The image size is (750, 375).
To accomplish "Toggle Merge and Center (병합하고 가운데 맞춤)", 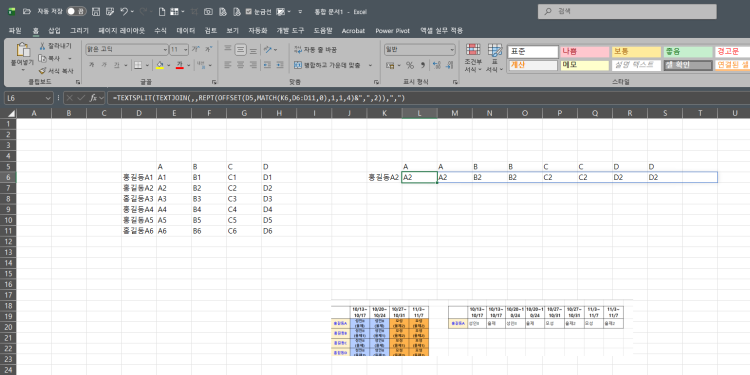I will [x=327, y=65].
